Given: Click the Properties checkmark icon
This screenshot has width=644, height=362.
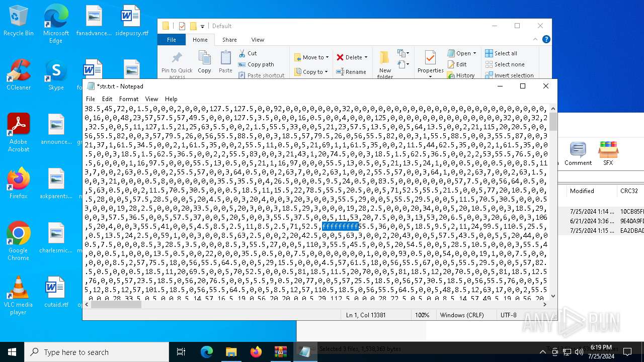Looking at the screenshot, I should pos(430,58).
